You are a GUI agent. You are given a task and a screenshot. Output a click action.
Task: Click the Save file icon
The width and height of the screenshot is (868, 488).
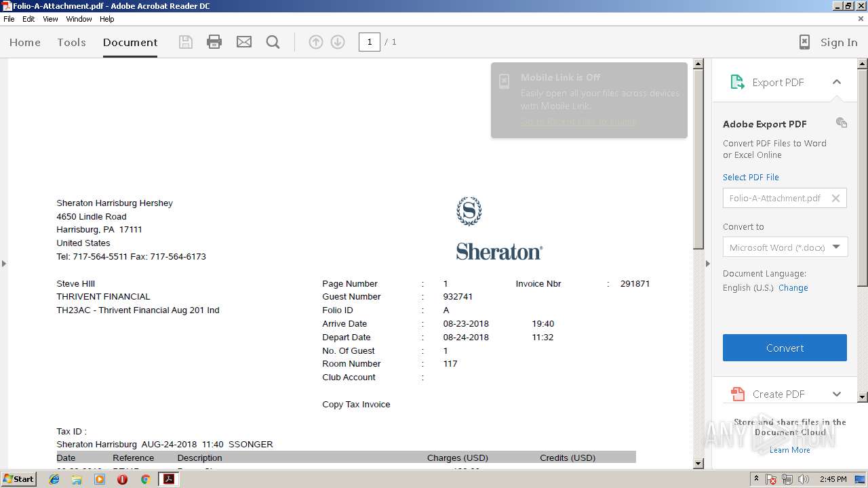point(185,42)
